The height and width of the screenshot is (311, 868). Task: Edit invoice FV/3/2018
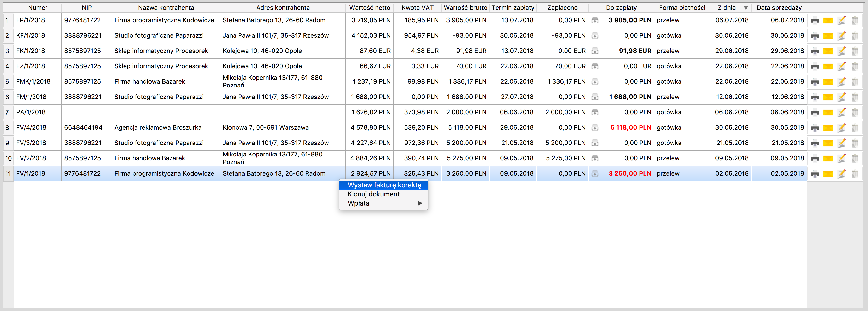(x=841, y=143)
